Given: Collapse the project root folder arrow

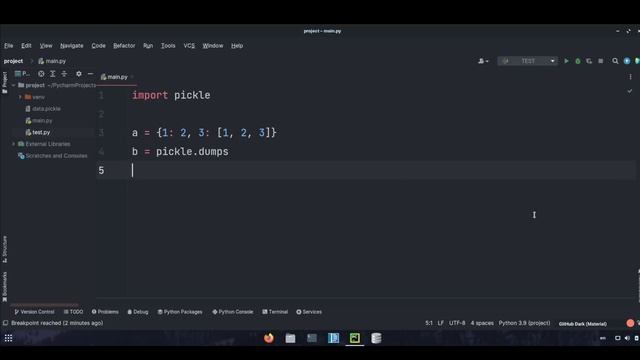Looking at the screenshot, I should pyautogui.click(x=13, y=85).
